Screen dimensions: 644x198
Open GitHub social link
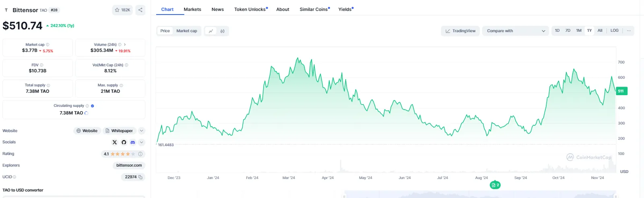click(124, 142)
